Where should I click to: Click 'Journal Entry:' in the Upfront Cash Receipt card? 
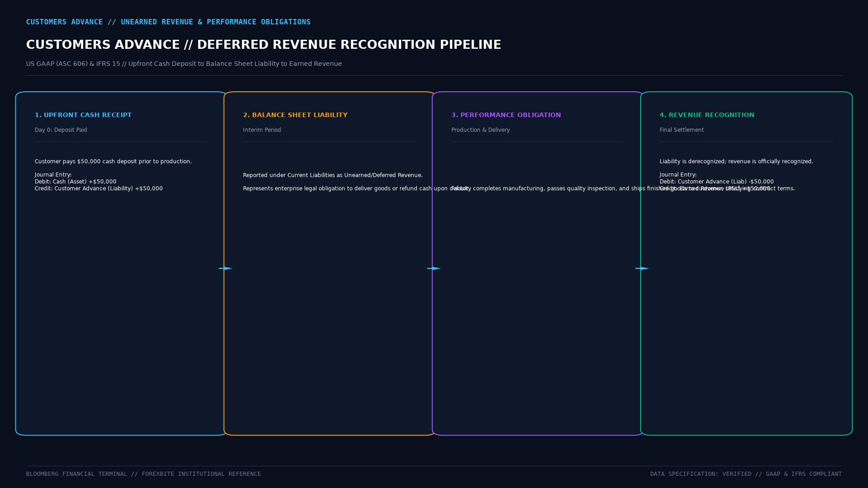click(53, 175)
